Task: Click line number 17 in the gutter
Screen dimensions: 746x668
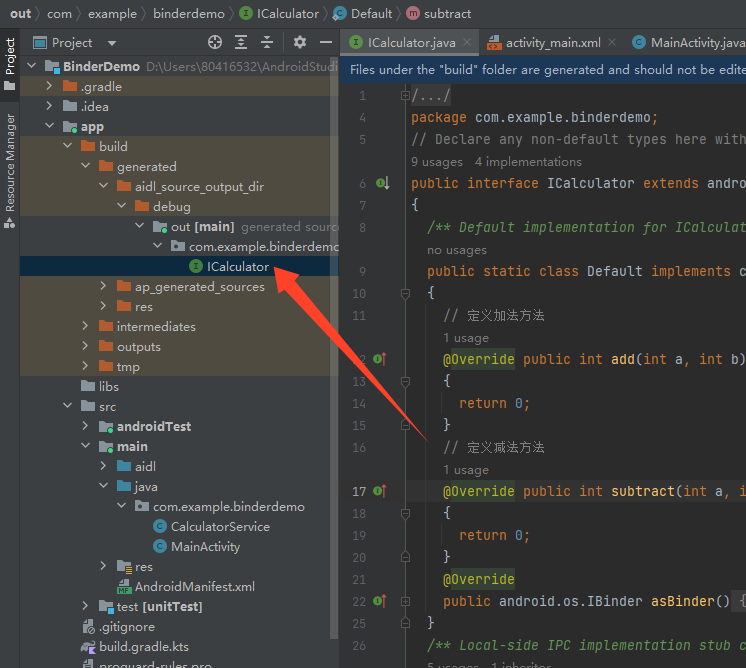Action: point(359,491)
